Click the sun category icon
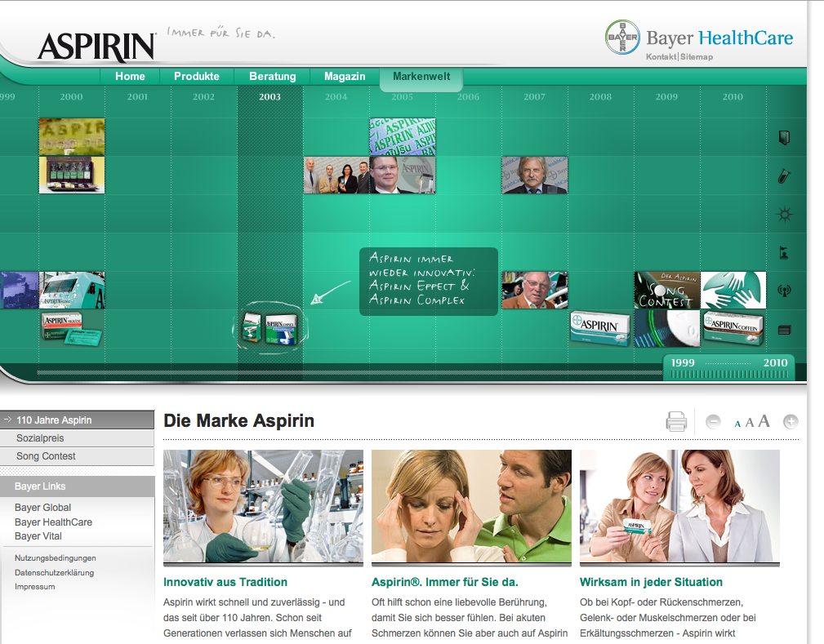The height and width of the screenshot is (644, 824). pos(785,215)
